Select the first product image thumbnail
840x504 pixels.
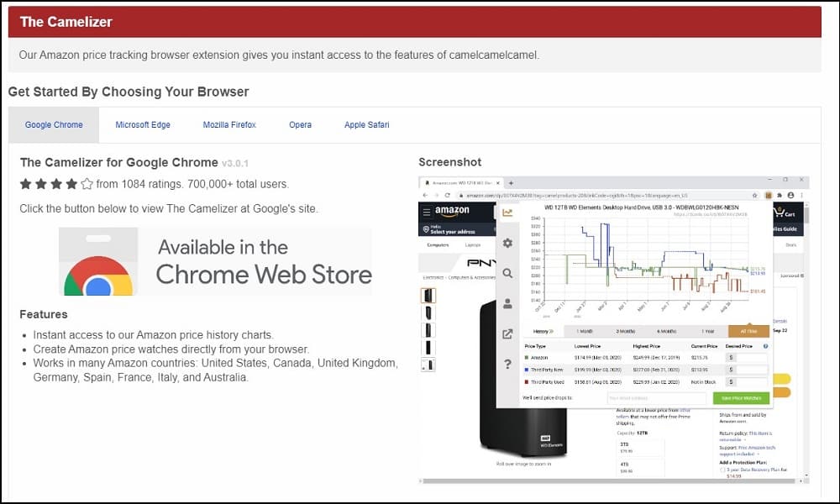428,296
